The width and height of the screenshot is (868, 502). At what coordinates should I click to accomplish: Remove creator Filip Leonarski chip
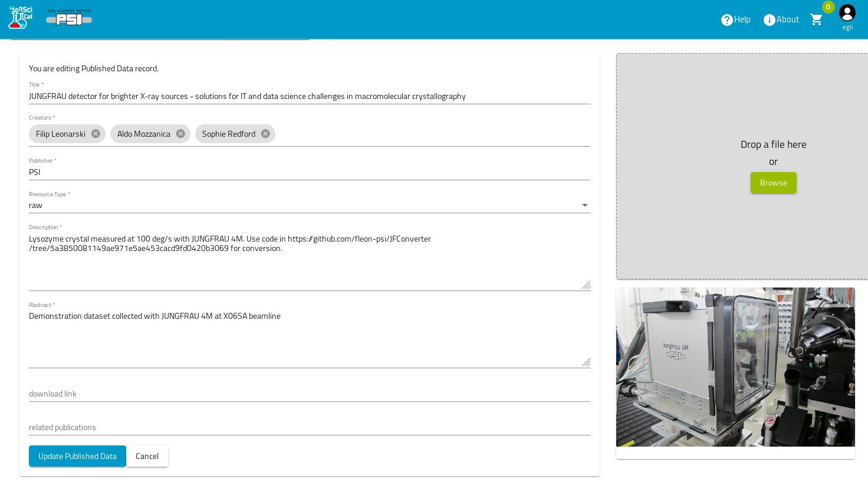click(96, 134)
